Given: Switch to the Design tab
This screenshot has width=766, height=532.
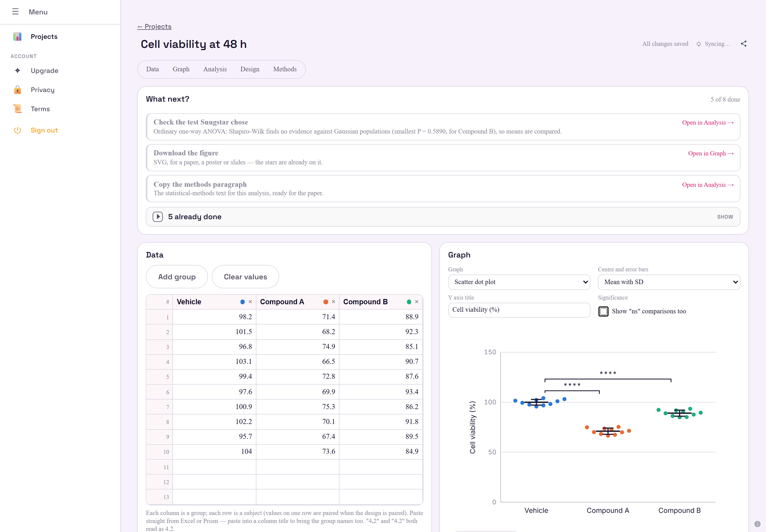Looking at the screenshot, I should pos(250,69).
